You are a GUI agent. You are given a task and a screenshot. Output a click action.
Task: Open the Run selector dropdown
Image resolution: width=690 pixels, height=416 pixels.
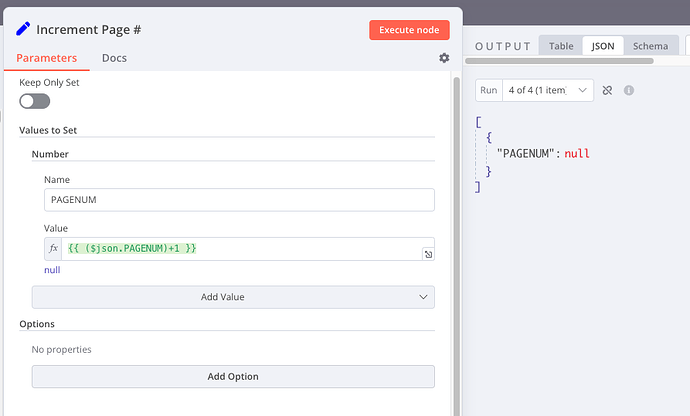546,90
